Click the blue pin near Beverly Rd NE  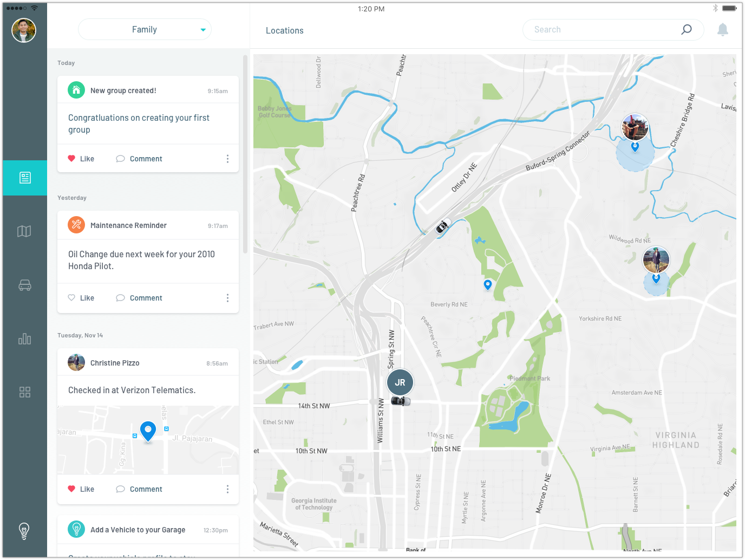[488, 285]
